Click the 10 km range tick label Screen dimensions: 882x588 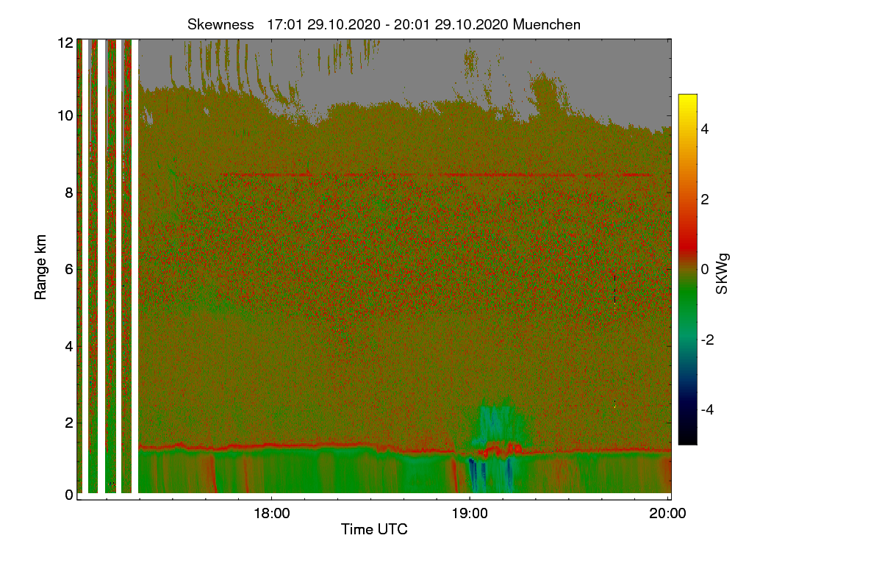tap(65, 116)
